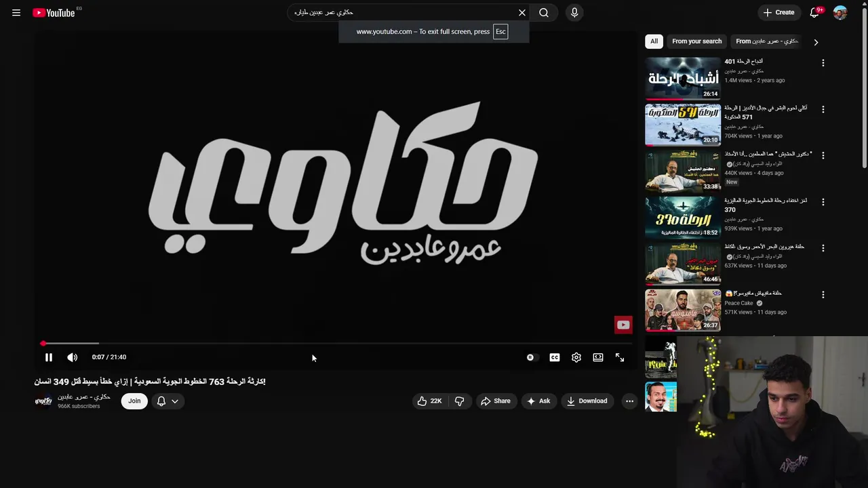Open the Ask button
The width and height of the screenshot is (868, 488).
[538, 401]
